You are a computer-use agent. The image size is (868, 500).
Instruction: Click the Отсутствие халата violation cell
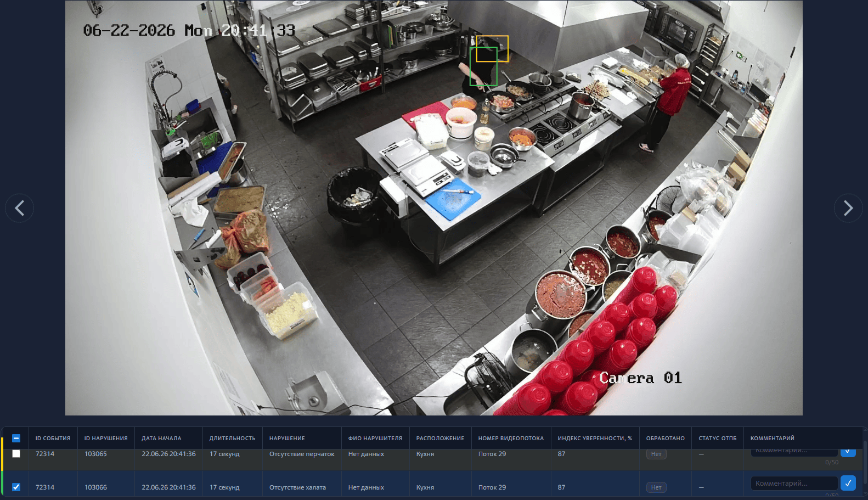(x=297, y=487)
